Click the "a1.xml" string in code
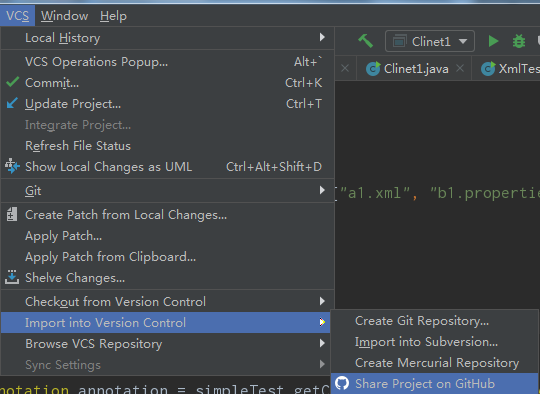The image size is (540, 394). (x=375, y=193)
